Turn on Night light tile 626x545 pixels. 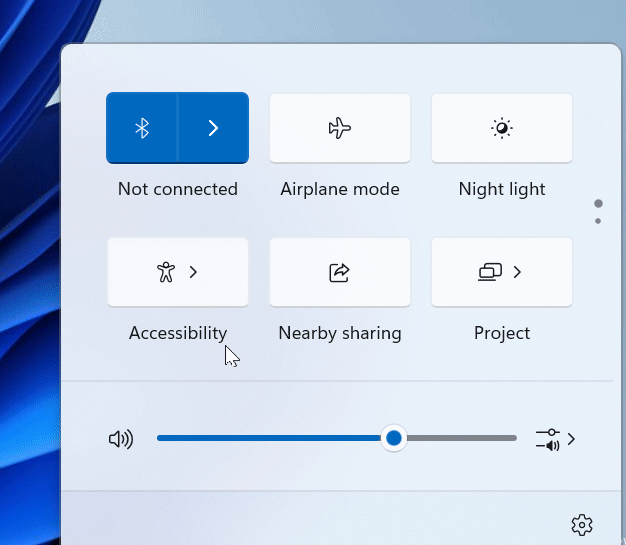click(502, 128)
